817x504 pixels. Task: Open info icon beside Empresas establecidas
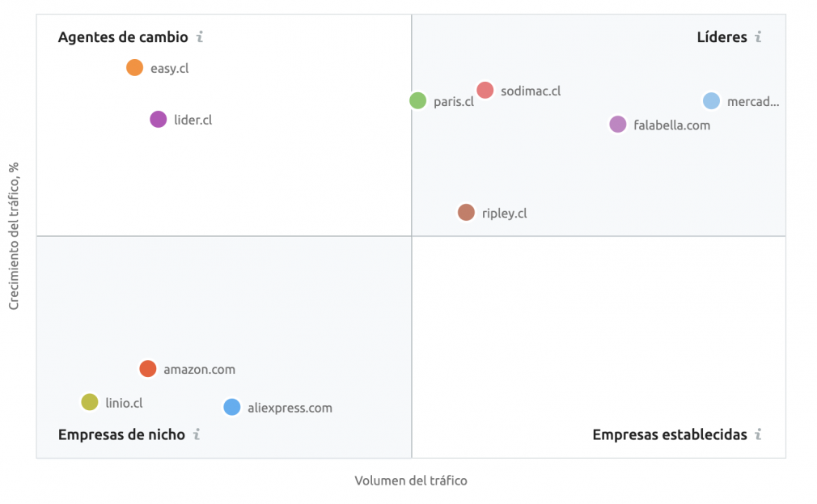[x=758, y=434]
